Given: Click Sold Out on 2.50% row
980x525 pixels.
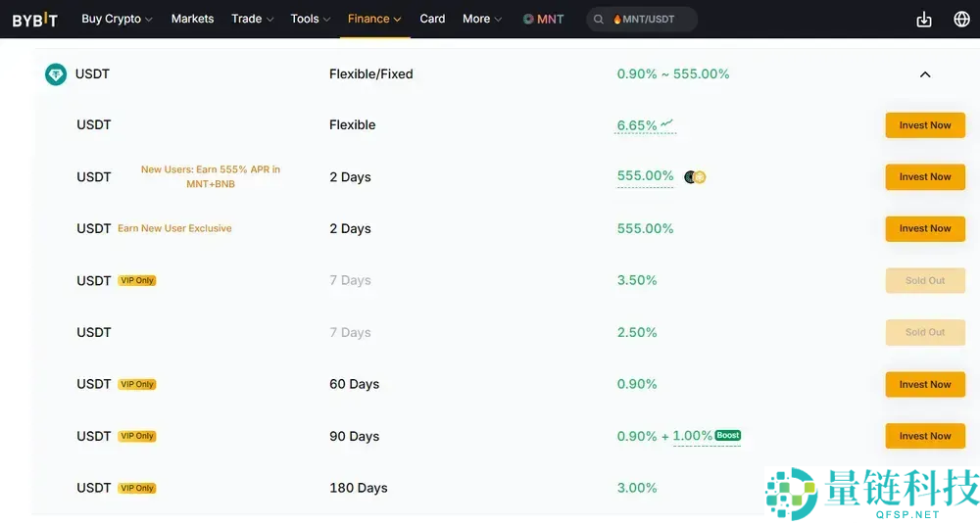Looking at the screenshot, I should (x=925, y=332).
